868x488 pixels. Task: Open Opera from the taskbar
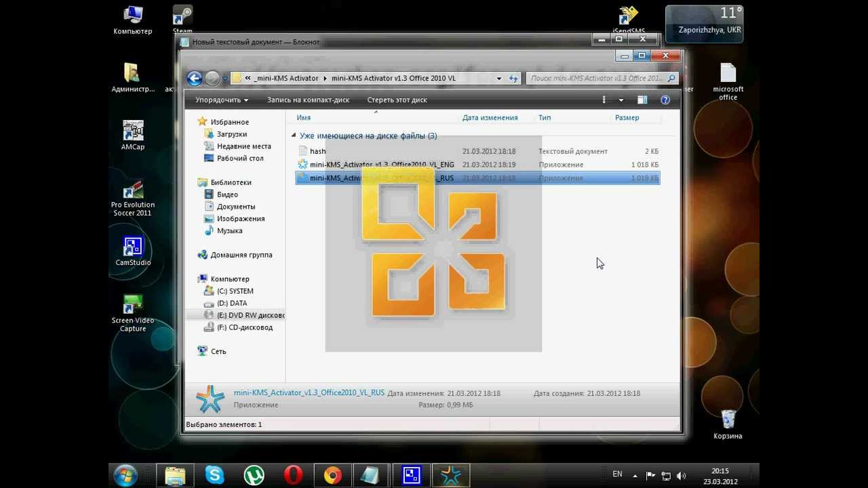coord(293,476)
